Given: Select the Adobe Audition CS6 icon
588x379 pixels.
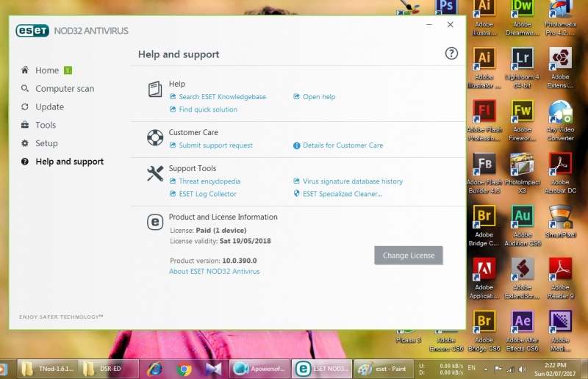Looking at the screenshot, I should tap(523, 225).
